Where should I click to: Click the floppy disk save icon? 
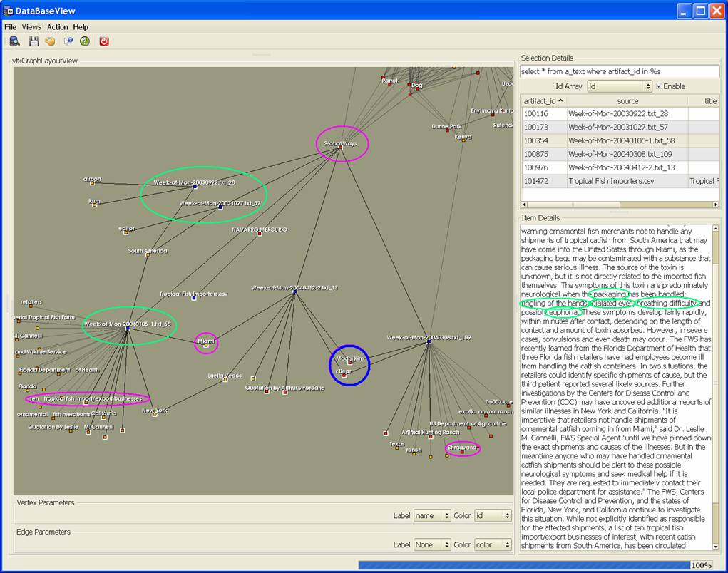coord(33,41)
